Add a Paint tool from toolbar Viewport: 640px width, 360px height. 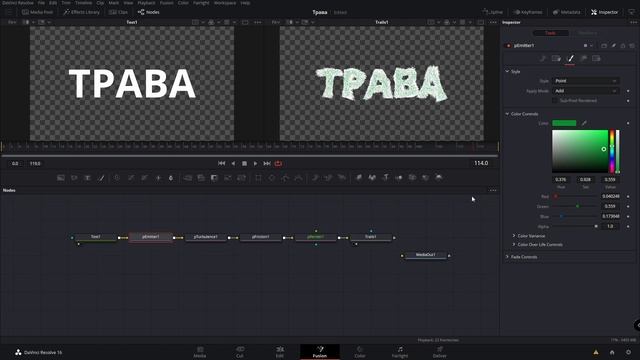tap(101, 178)
